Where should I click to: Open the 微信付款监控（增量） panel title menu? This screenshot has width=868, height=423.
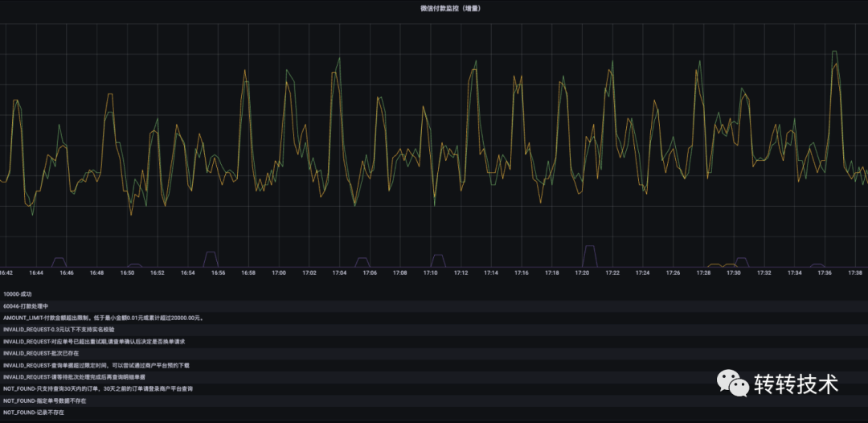(449, 9)
